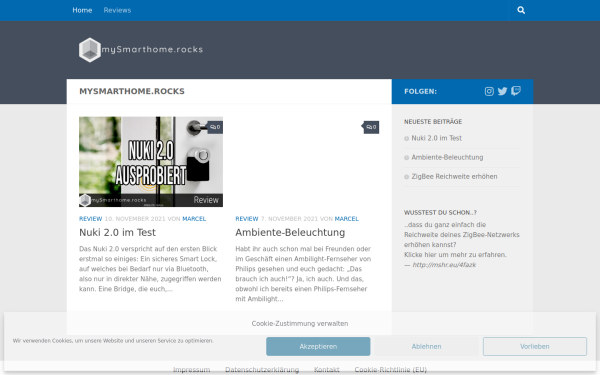Image resolution: width=600 pixels, height=375 pixels.
Task: Click the 'FOLGEN:' label
Action: (421, 91)
